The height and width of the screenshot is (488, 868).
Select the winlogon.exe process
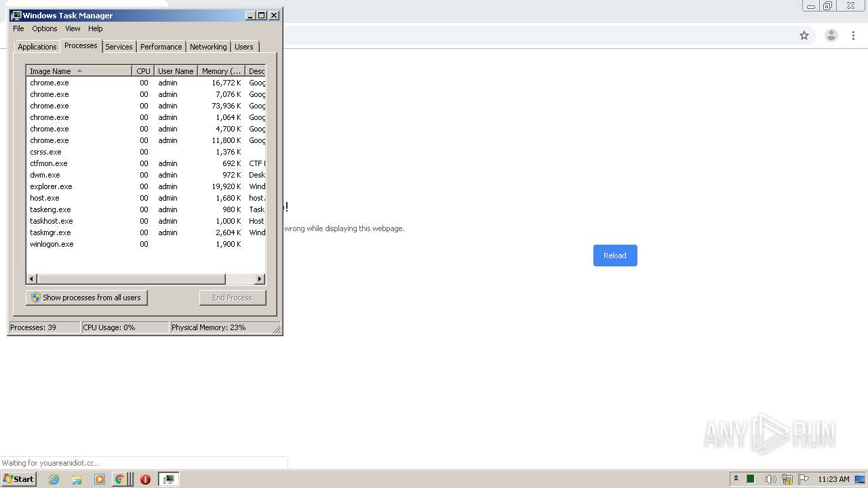click(146, 244)
